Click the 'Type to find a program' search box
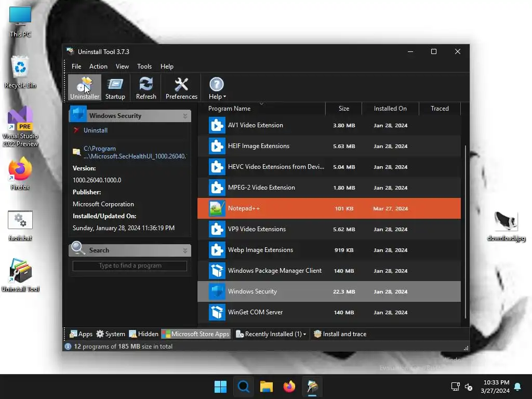The width and height of the screenshot is (532, 399). [x=129, y=265]
